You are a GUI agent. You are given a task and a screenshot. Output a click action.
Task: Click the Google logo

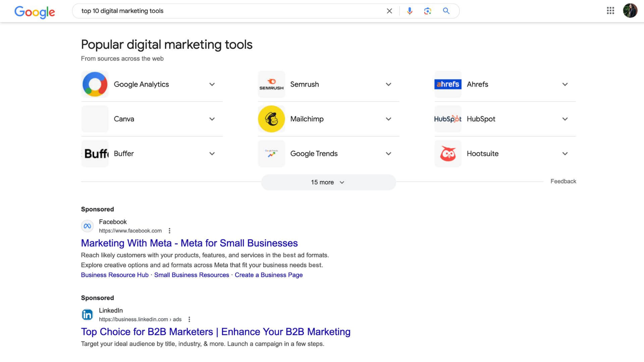(x=35, y=12)
